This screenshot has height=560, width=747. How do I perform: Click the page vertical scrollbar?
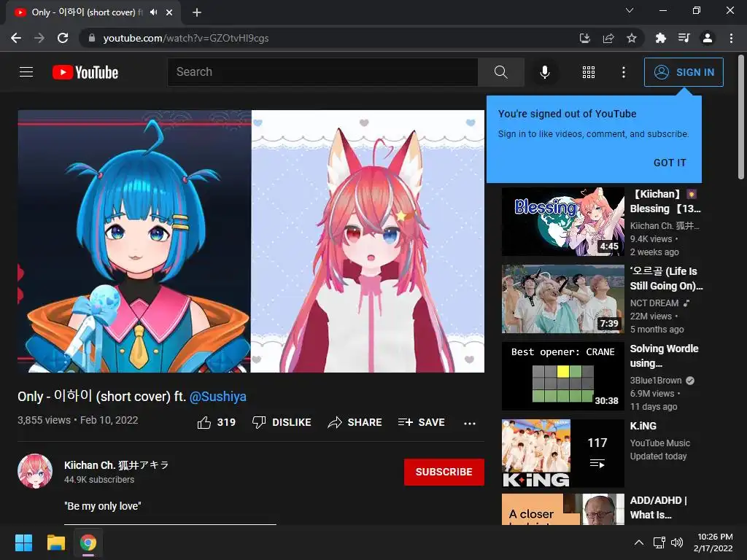tap(741, 117)
